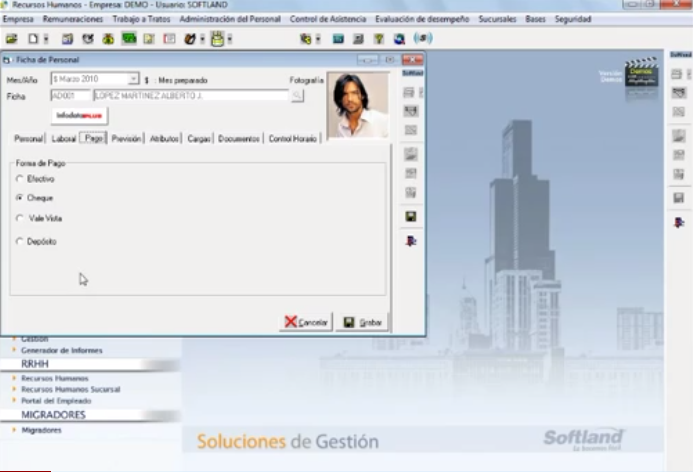
Task: Click the Demos clapperboard icon
Action: 641,73
